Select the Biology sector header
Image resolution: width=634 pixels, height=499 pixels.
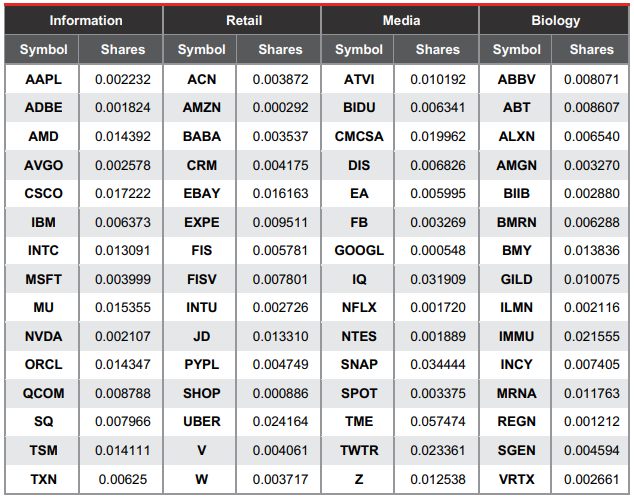(554, 20)
